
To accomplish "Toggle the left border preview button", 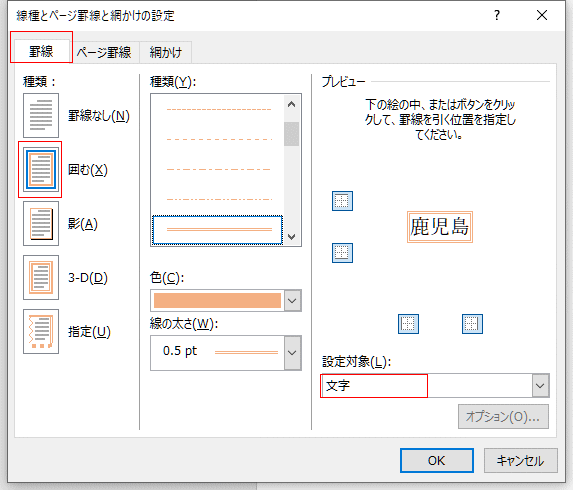I will pos(408,324).
